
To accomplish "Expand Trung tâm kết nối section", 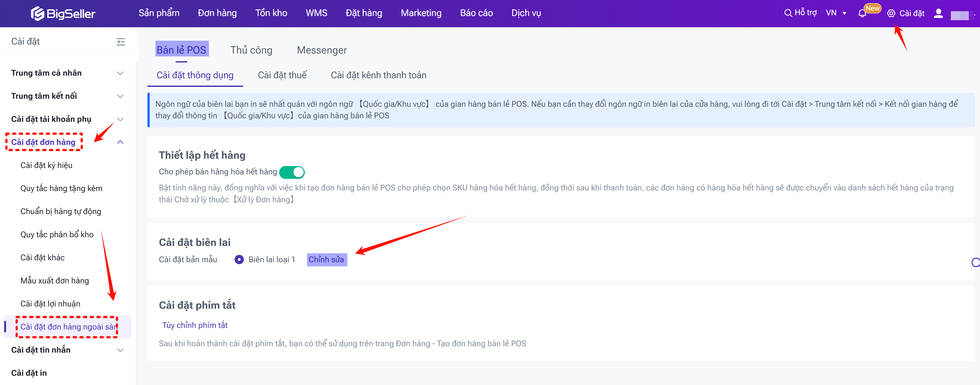I will point(120,96).
